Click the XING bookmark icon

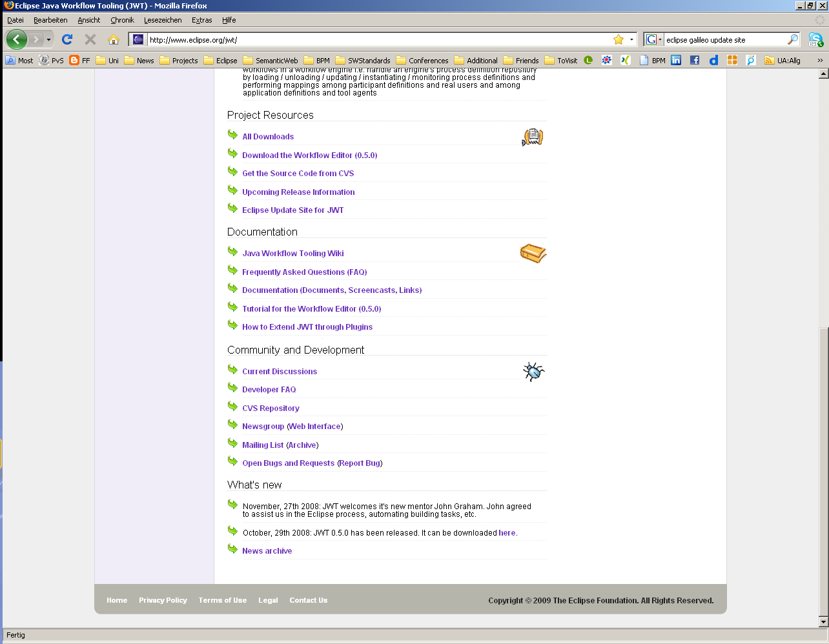pos(625,60)
